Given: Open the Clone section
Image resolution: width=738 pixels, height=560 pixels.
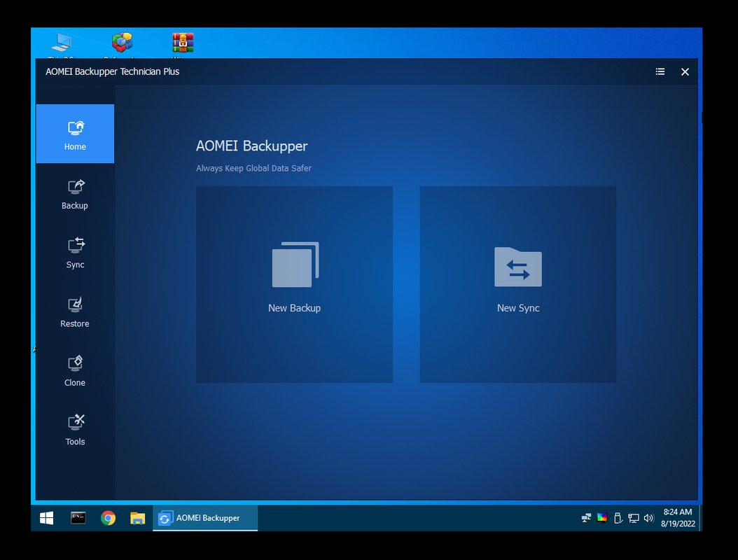Looking at the screenshot, I should 75,370.
